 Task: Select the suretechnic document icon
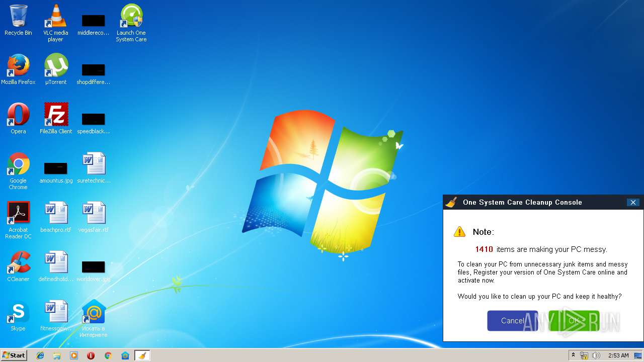pos(94,168)
